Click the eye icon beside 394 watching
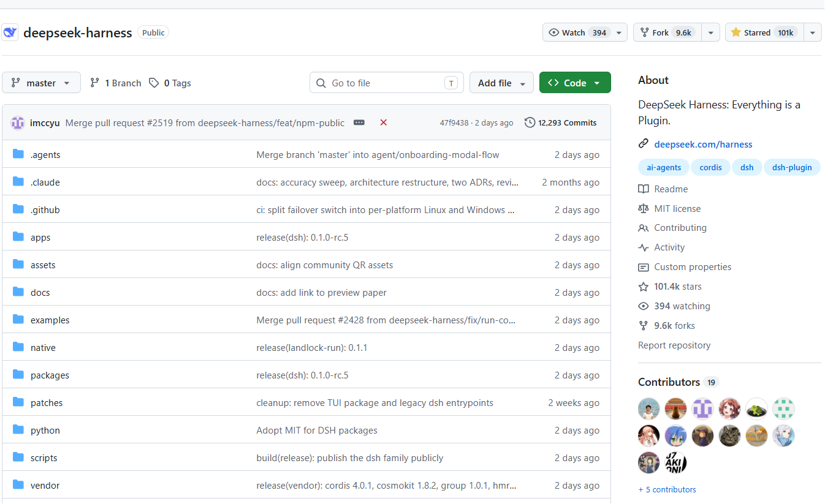The width and height of the screenshot is (825, 504). coord(643,306)
